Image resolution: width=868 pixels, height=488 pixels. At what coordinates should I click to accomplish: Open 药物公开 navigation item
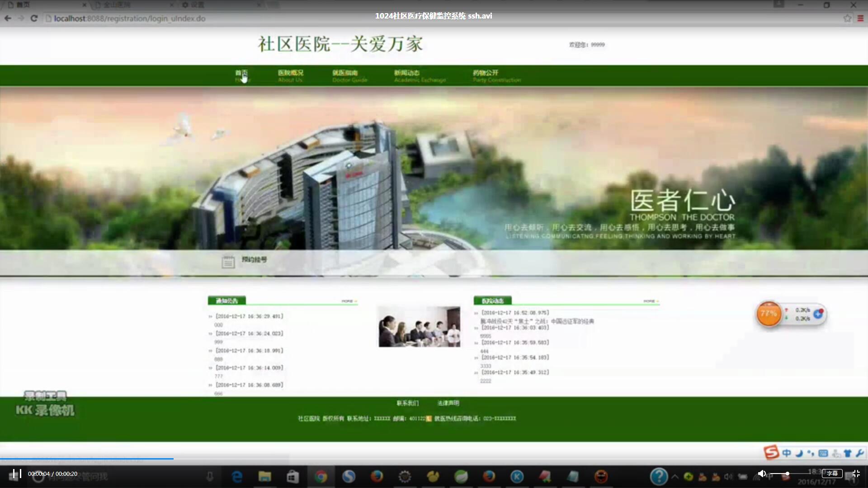pyautogui.click(x=496, y=76)
